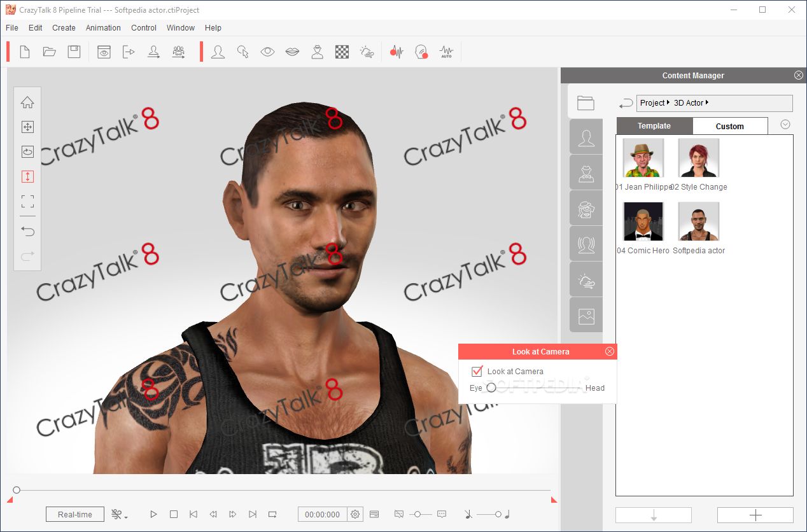Create a new project with the blank page icon
The height and width of the screenshot is (532, 807).
pos(25,52)
